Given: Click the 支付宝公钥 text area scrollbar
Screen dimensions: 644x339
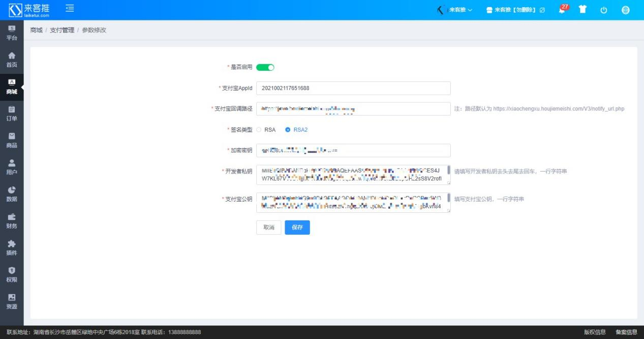Looking at the screenshot, I should click(x=448, y=197).
